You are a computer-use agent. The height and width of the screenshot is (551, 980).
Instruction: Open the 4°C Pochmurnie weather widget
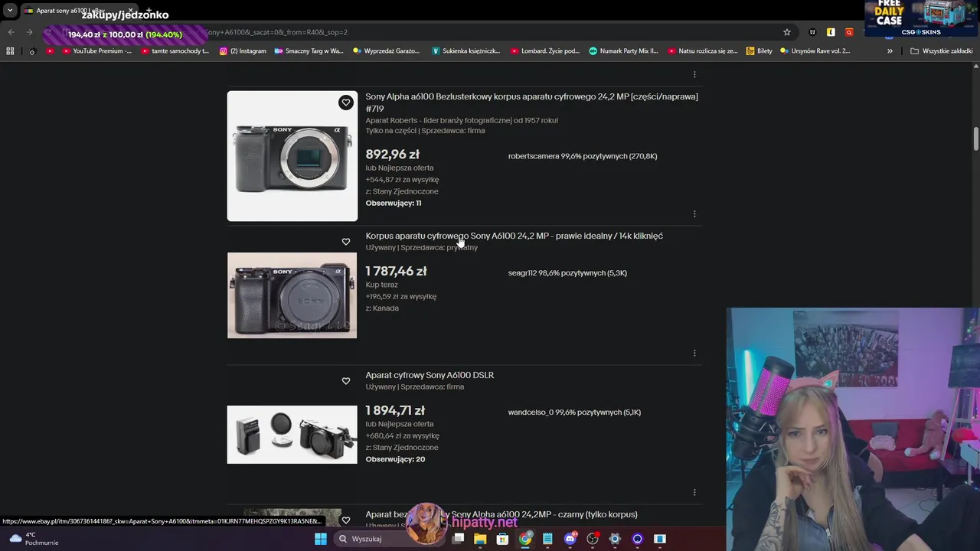pyautogui.click(x=32, y=539)
